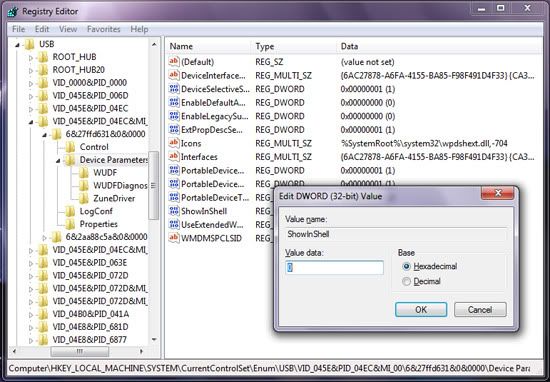Select the VID_045E&PID_072D key
Screen dimensions: 550x382
tap(90, 276)
